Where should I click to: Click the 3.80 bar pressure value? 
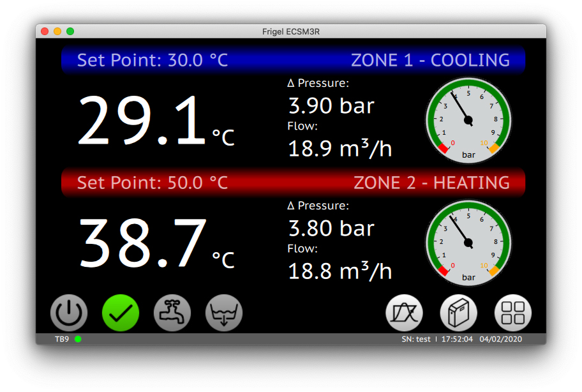tap(331, 229)
